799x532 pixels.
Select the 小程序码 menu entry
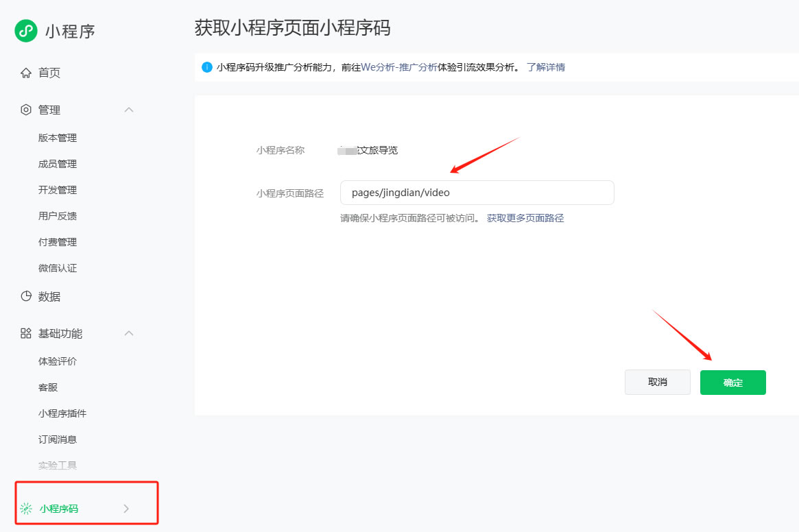[x=58, y=509]
